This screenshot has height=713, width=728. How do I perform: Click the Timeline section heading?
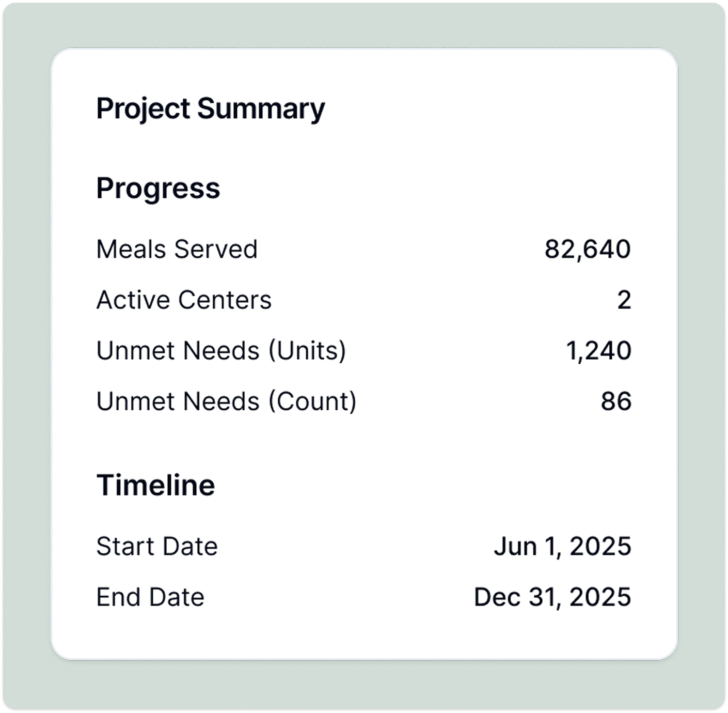point(155,485)
